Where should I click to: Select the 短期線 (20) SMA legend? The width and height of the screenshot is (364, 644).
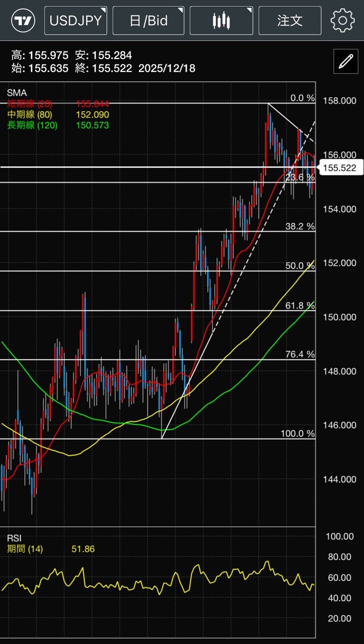coord(28,104)
